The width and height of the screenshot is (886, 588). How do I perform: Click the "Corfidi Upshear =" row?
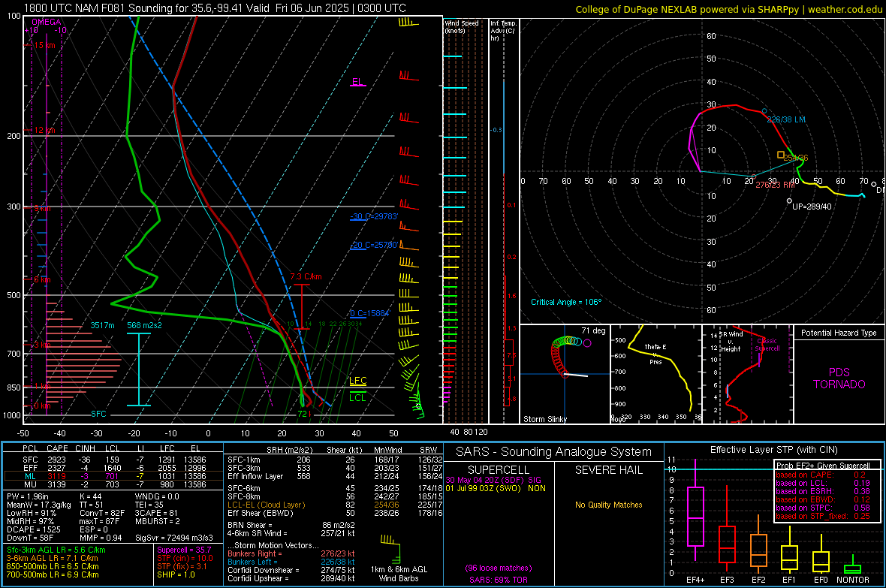tap(291, 578)
